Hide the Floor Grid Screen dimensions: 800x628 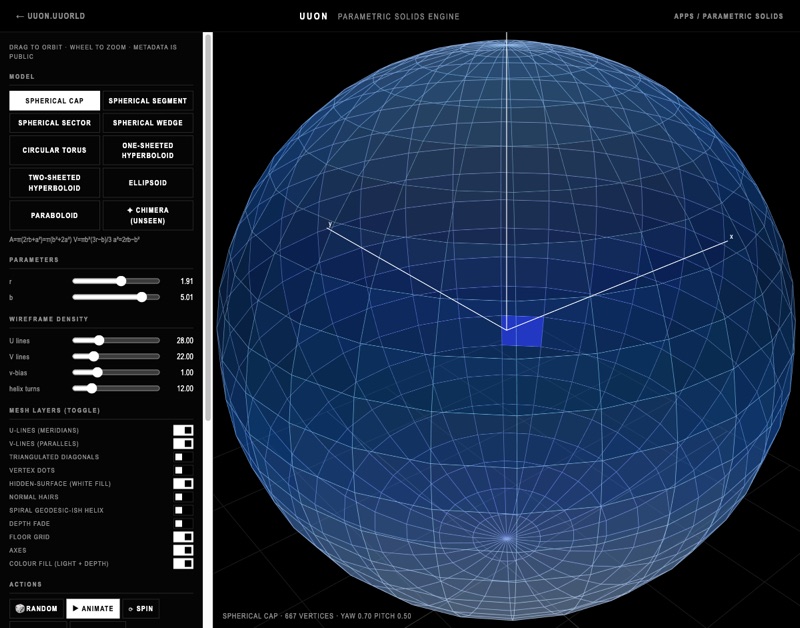pos(183,537)
